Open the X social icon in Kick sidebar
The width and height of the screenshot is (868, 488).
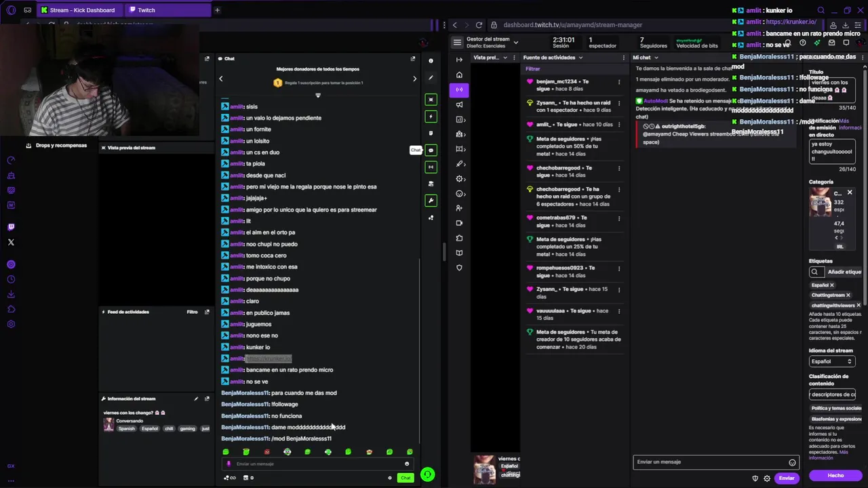pyautogui.click(x=11, y=242)
